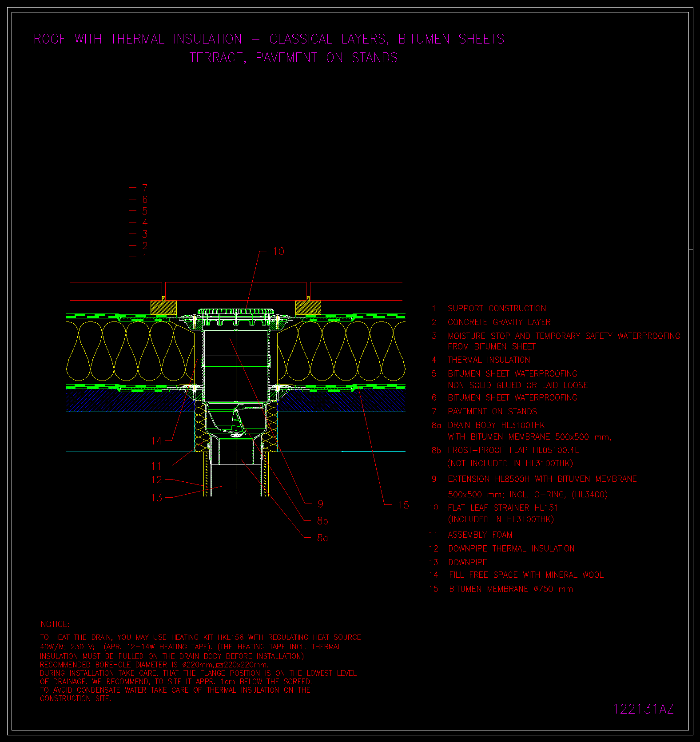700x742 pixels.
Task: Click layer number 7 atop the layer scale
Action: click(x=145, y=188)
